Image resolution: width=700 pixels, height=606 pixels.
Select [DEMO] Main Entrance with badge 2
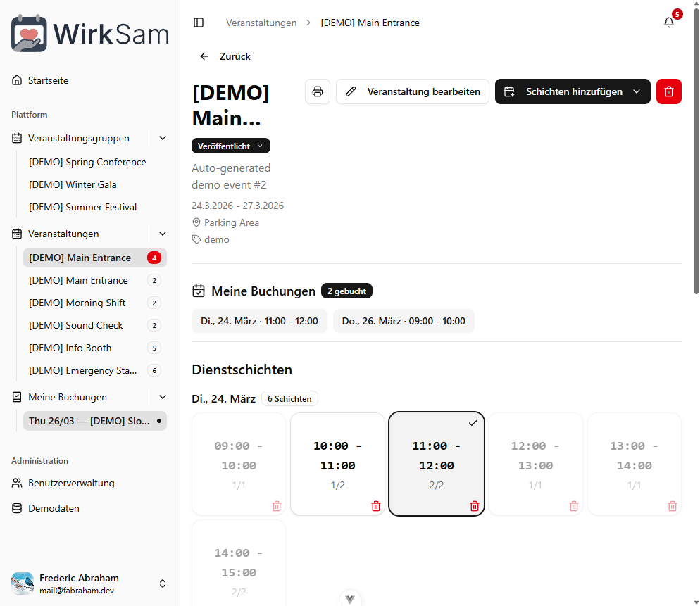pos(95,280)
